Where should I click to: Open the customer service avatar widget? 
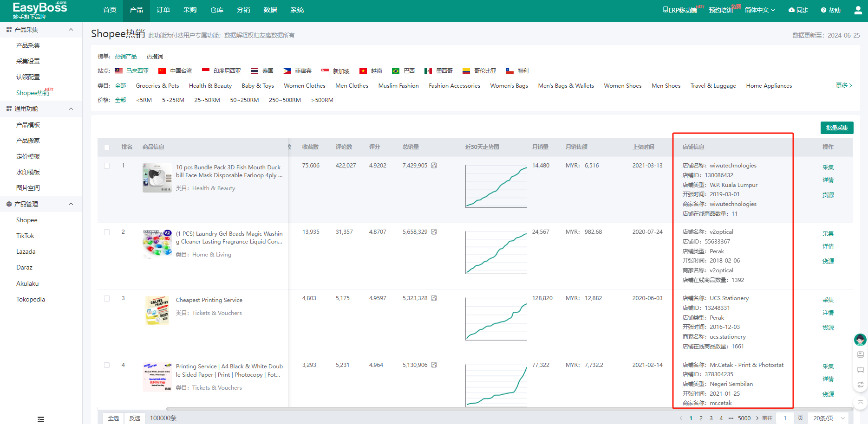tap(860, 340)
